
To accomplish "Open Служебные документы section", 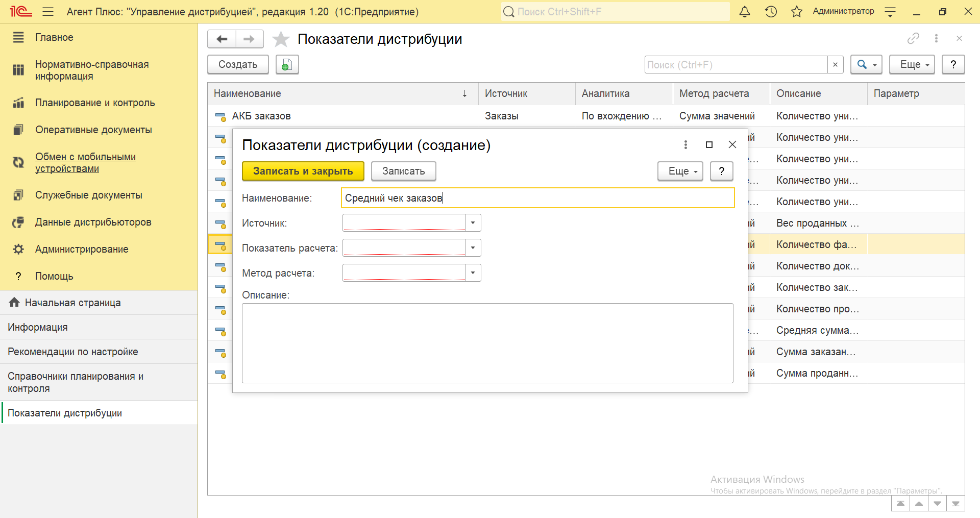I will click(89, 195).
